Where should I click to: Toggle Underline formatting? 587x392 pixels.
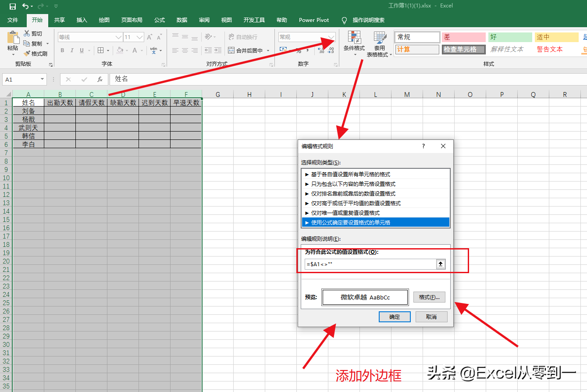(82, 50)
